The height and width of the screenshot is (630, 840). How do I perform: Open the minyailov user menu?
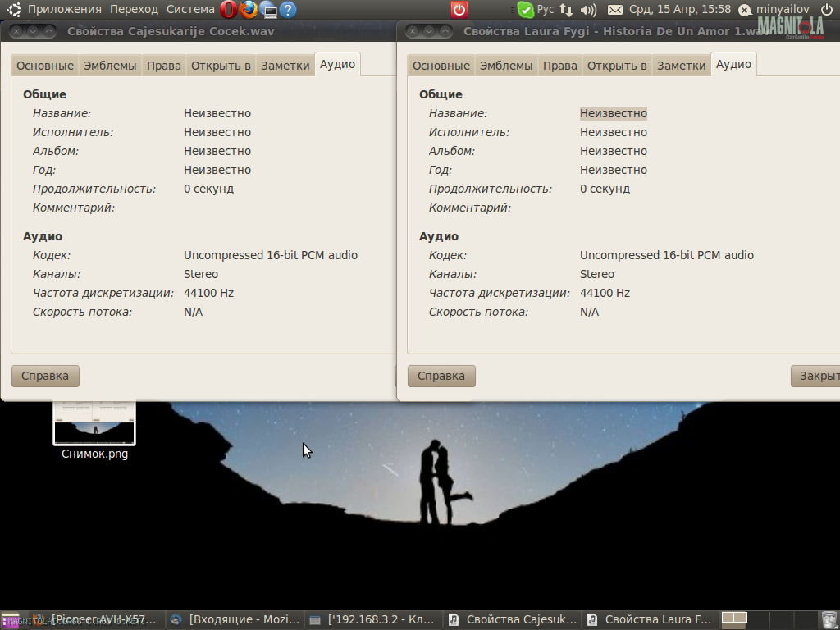(x=782, y=10)
